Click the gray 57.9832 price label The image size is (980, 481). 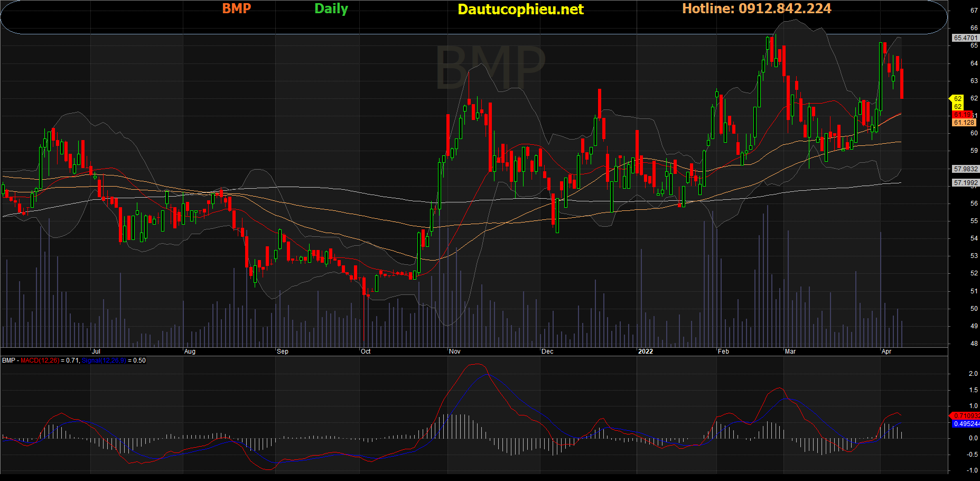965,169
